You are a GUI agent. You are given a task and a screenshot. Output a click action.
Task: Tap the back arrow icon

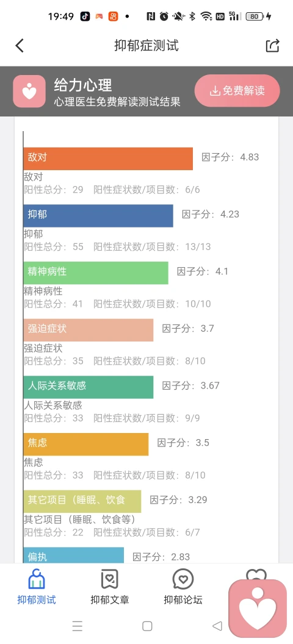coord(20,46)
